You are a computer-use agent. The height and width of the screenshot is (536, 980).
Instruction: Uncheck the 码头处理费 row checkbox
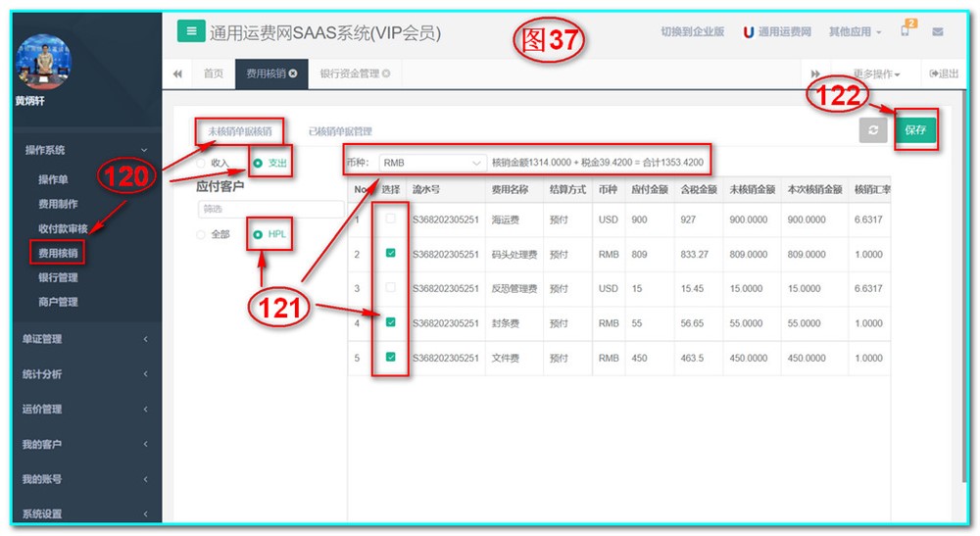(x=391, y=253)
